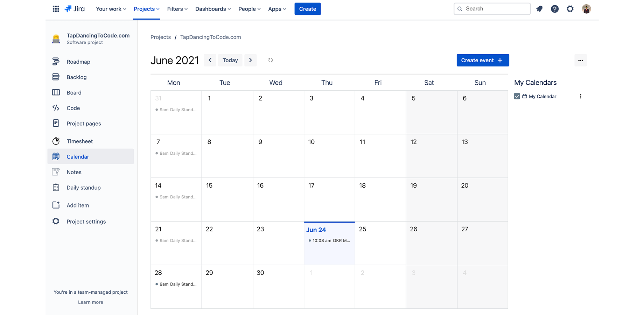Image resolution: width=644 pixels, height=315 pixels.
Task: Open the app switcher grid icon
Action: click(x=56, y=9)
